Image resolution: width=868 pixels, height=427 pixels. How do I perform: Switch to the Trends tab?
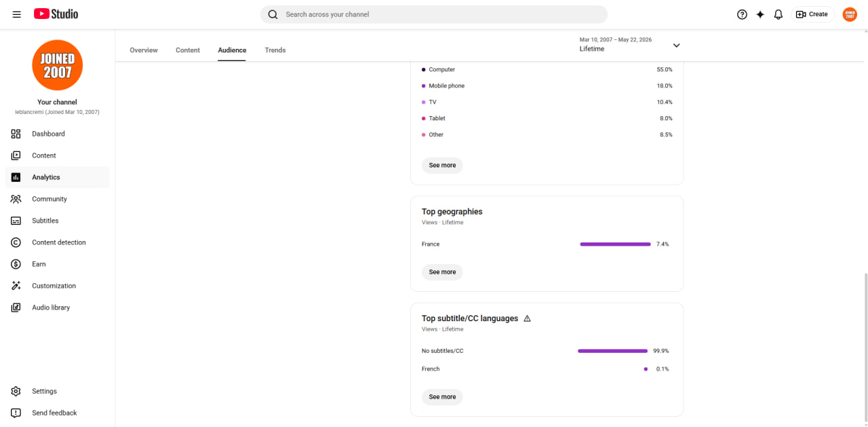coord(275,50)
